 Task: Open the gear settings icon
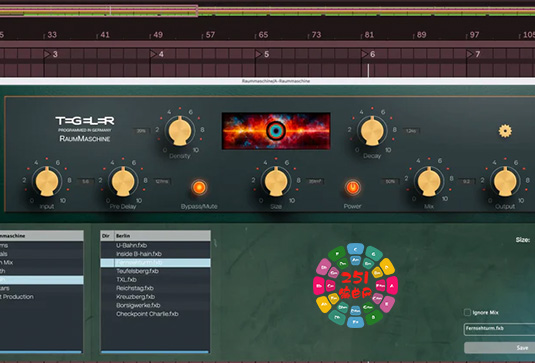pos(505,131)
